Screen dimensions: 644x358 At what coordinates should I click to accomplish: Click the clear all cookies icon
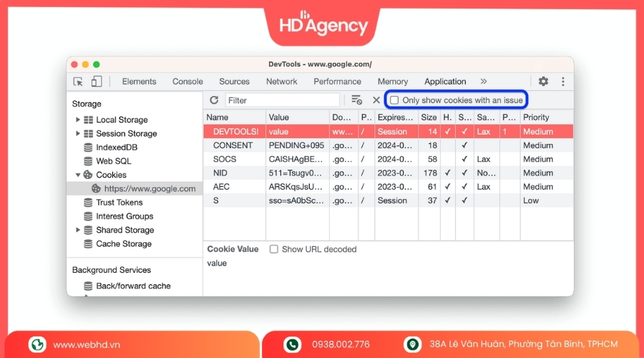pyautogui.click(x=356, y=100)
